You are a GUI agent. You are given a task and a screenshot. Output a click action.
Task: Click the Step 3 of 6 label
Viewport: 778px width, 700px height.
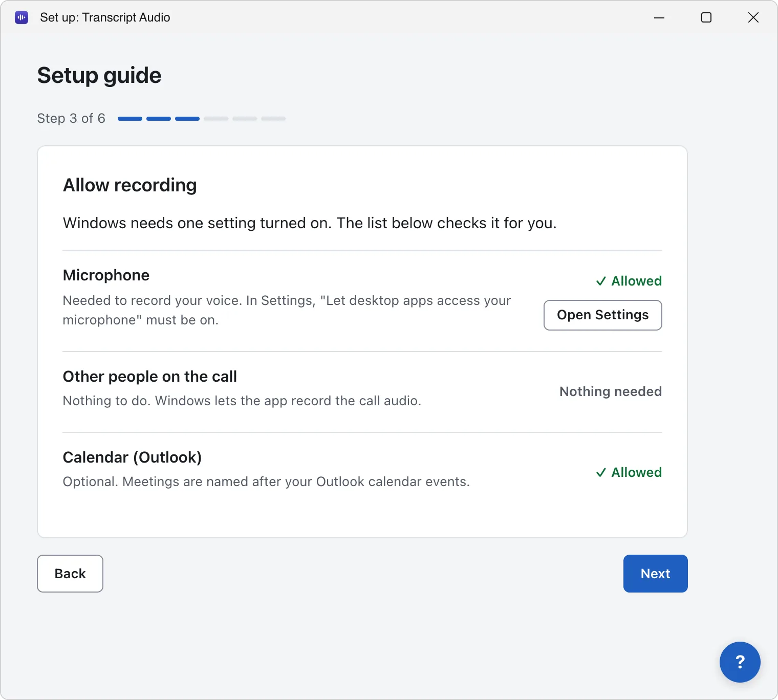pyautogui.click(x=71, y=118)
